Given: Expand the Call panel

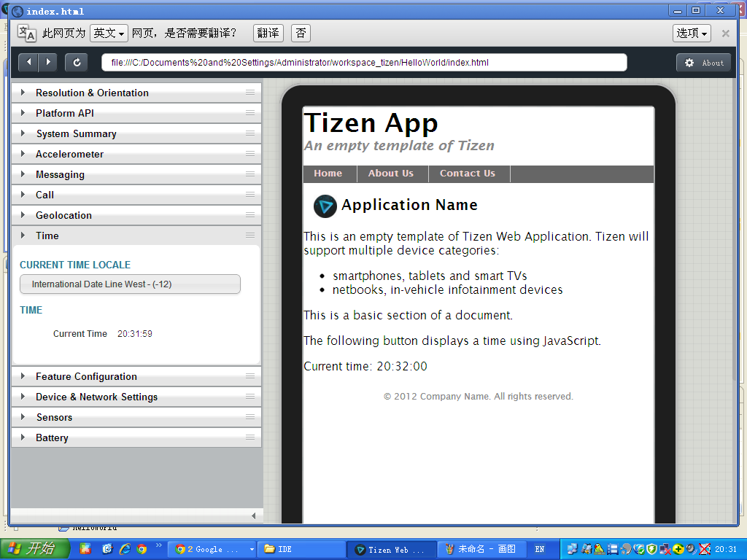Looking at the screenshot, I should point(136,195).
